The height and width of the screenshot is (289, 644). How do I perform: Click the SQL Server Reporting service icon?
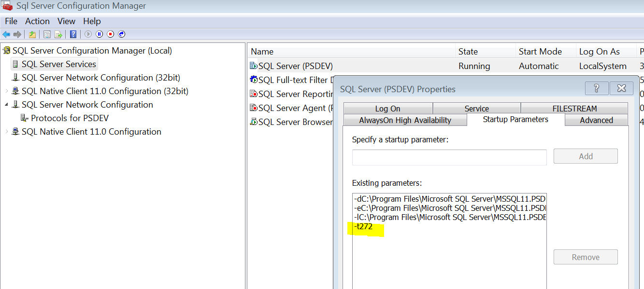(x=254, y=94)
